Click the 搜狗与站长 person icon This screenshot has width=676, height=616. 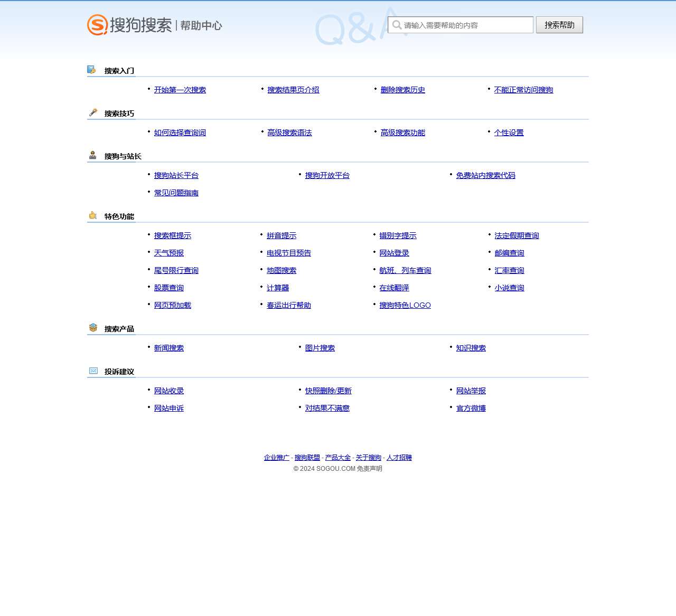(93, 155)
